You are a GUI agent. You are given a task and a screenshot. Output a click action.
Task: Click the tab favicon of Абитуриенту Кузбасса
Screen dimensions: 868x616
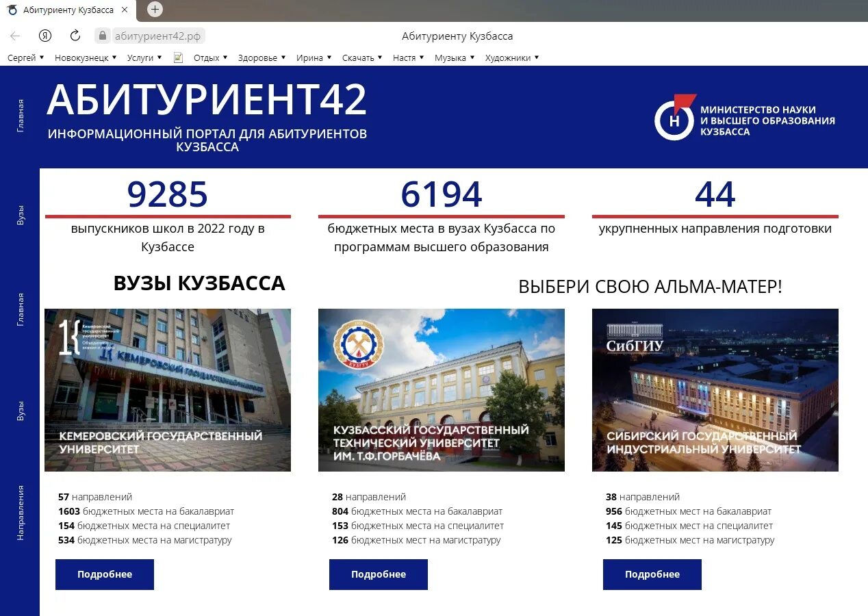pos(12,10)
